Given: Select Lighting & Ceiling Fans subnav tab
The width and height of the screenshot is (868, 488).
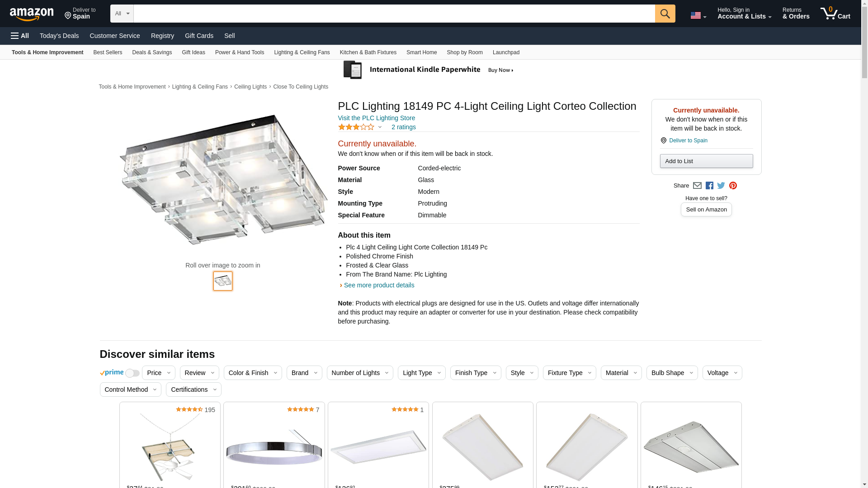Looking at the screenshot, I should (x=302, y=52).
